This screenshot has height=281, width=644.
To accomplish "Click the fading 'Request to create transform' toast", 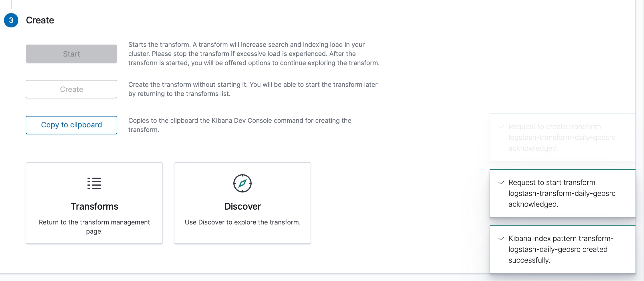I will point(562,137).
